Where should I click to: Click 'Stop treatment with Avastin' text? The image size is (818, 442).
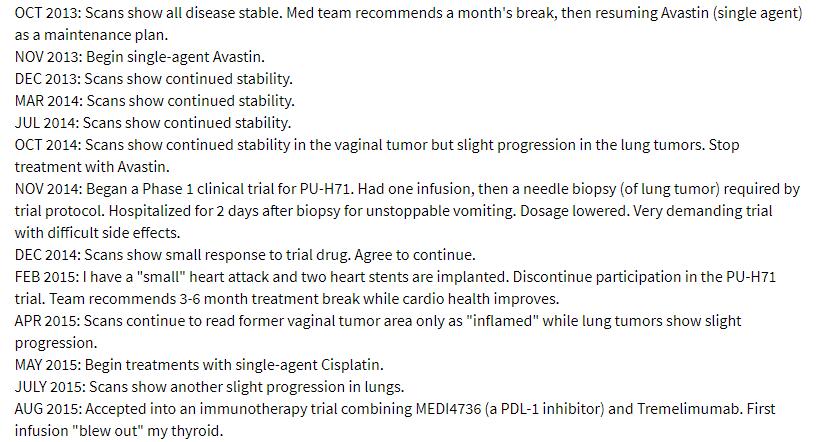pos(377,156)
